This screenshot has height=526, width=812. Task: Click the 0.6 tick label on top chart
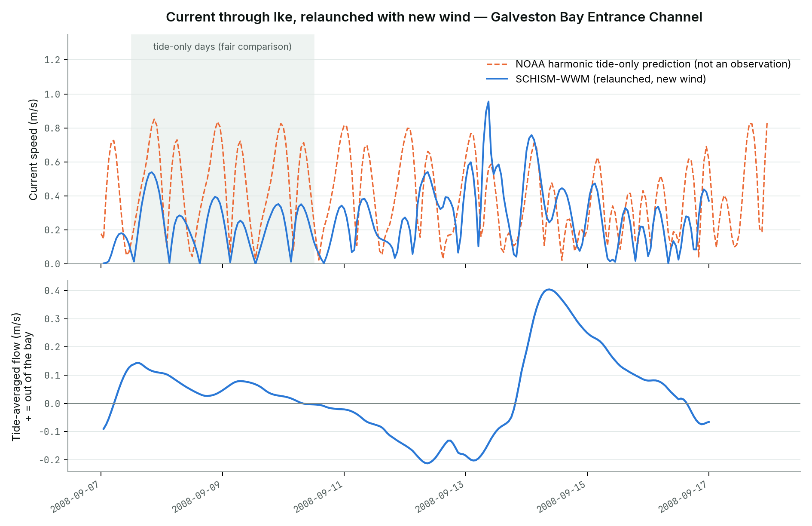coord(52,162)
